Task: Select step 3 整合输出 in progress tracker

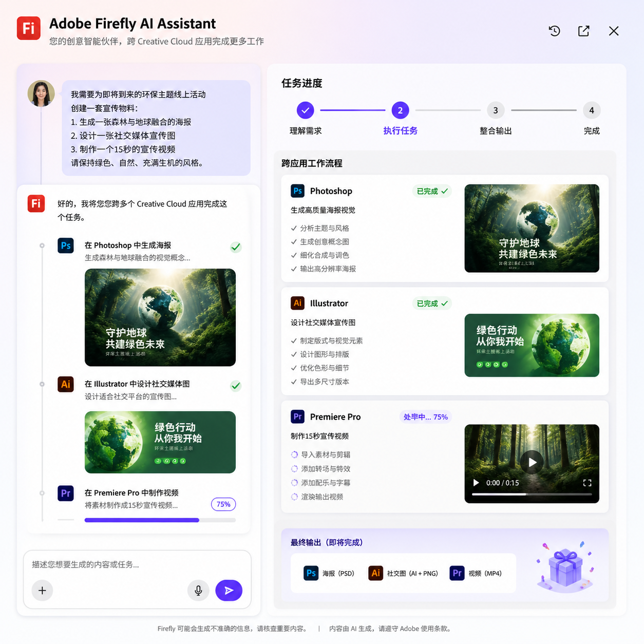Action: coord(496,110)
